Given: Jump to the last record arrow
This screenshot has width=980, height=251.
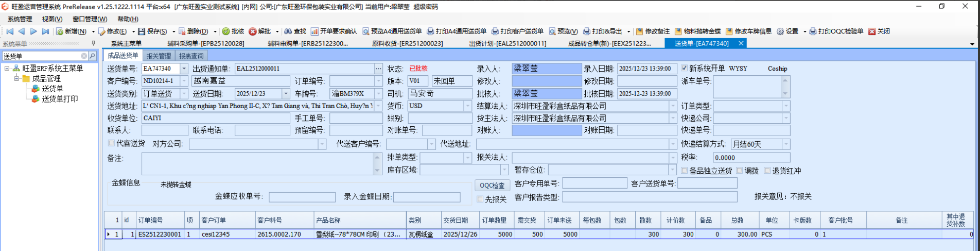Looking at the screenshot, I should tap(45, 31).
